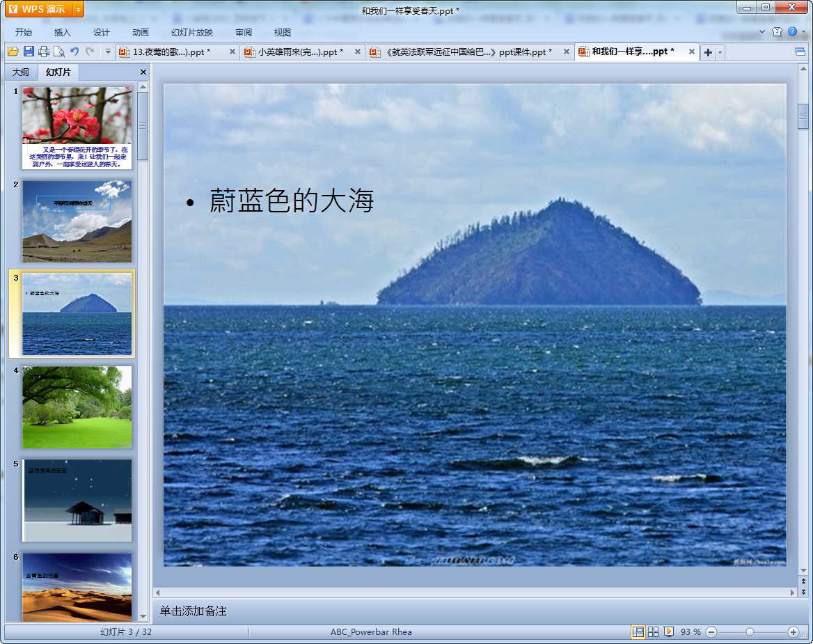
Task: Select slide 4 thumbnail with green lawn
Action: click(x=77, y=407)
